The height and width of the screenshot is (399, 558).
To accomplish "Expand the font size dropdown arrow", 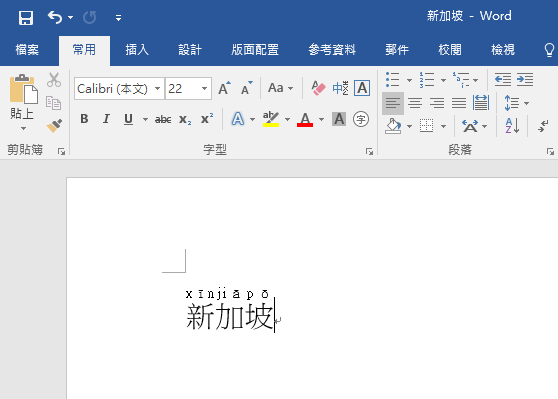I will 204,88.
